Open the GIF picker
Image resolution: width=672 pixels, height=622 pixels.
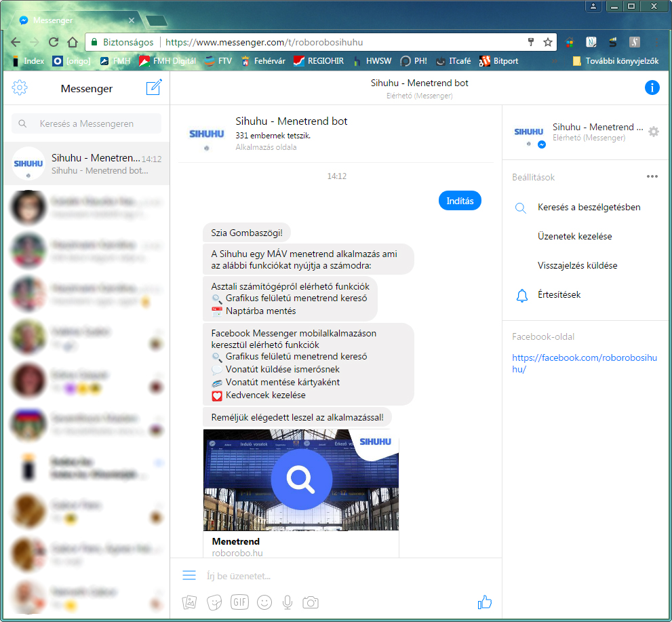pos(239,602)
